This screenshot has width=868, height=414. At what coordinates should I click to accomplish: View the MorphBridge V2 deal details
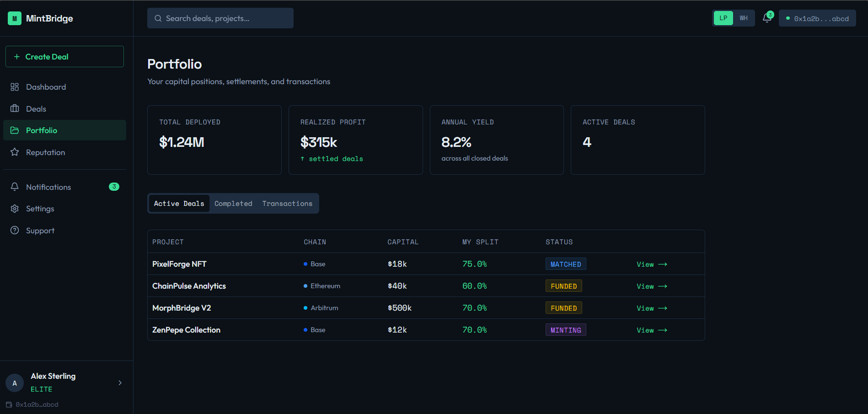[651, 308]
